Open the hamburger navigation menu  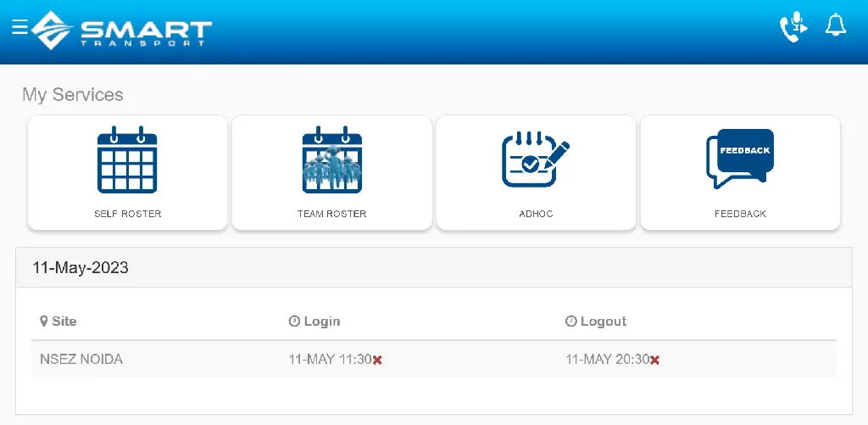coord(20,26)
